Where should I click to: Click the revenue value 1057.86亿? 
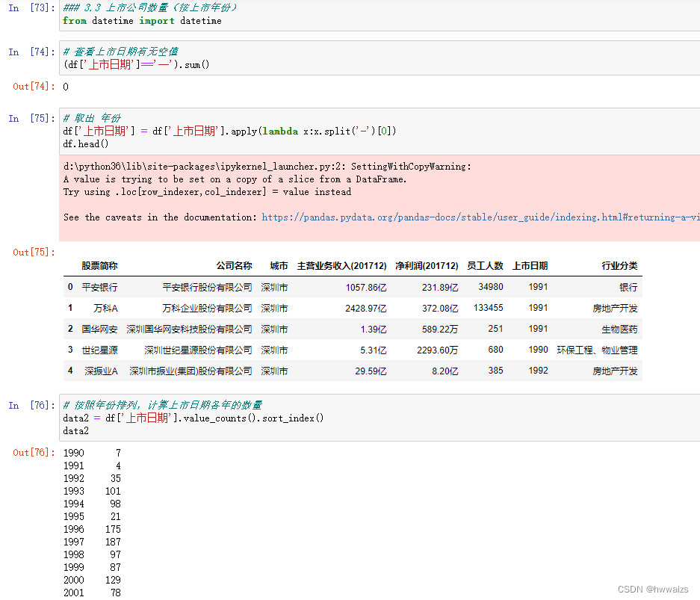pyautogui.click(x=366, y=287)
